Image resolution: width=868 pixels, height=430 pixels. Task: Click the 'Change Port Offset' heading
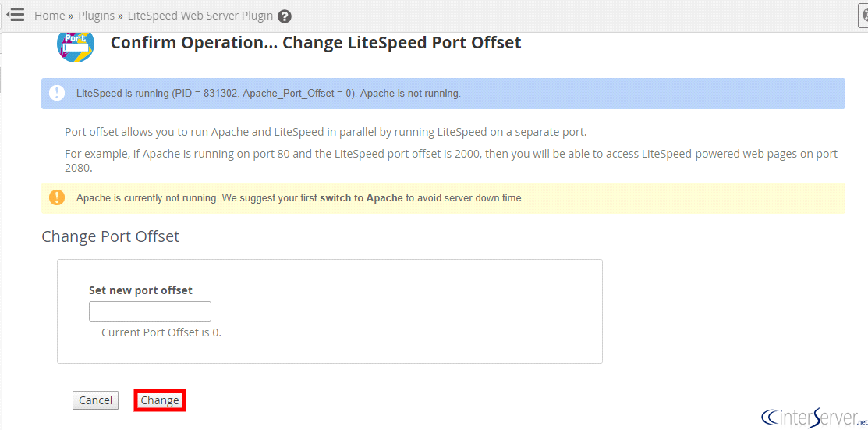pyautogui.click(x=111, y=236)
